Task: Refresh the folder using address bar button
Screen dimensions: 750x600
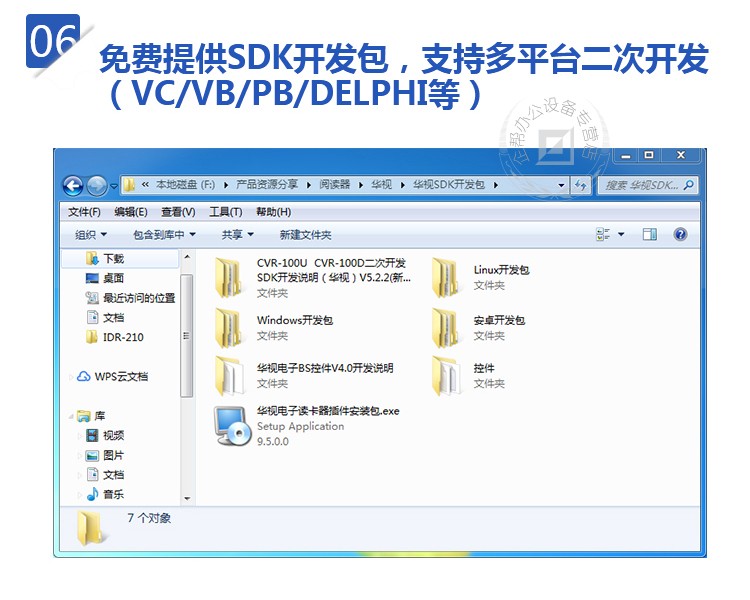Action: pos(581,185)
